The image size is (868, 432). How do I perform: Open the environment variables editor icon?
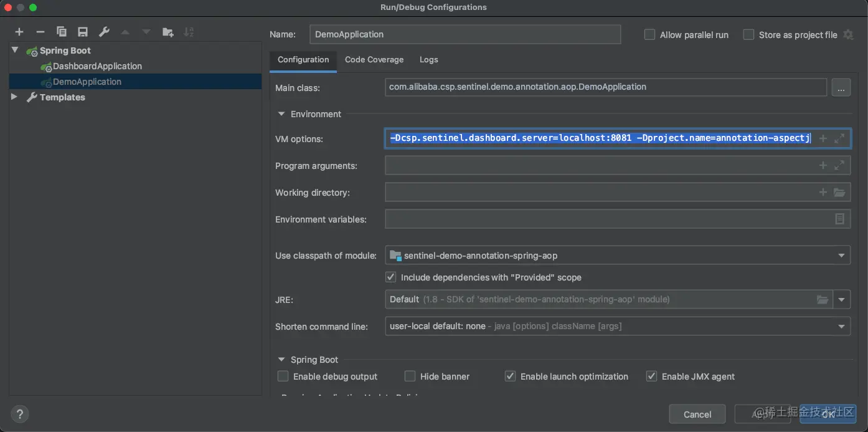(x=839, y=219)
